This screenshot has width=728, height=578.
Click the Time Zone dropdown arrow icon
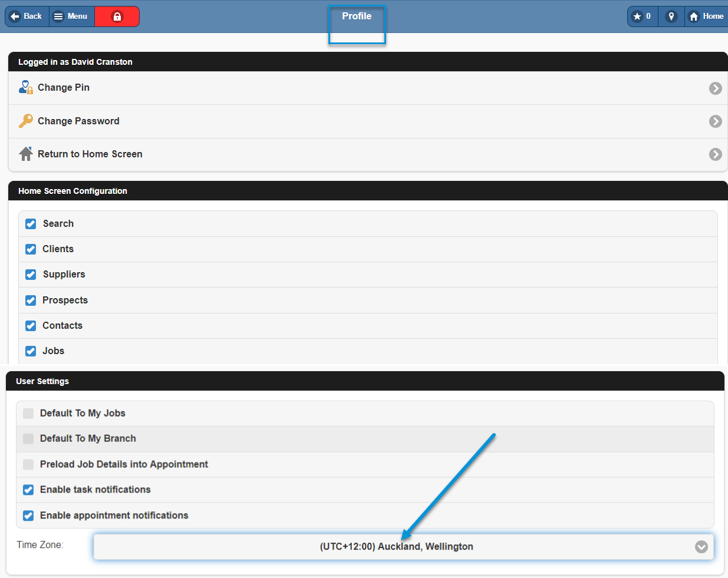tap(701, 547)
